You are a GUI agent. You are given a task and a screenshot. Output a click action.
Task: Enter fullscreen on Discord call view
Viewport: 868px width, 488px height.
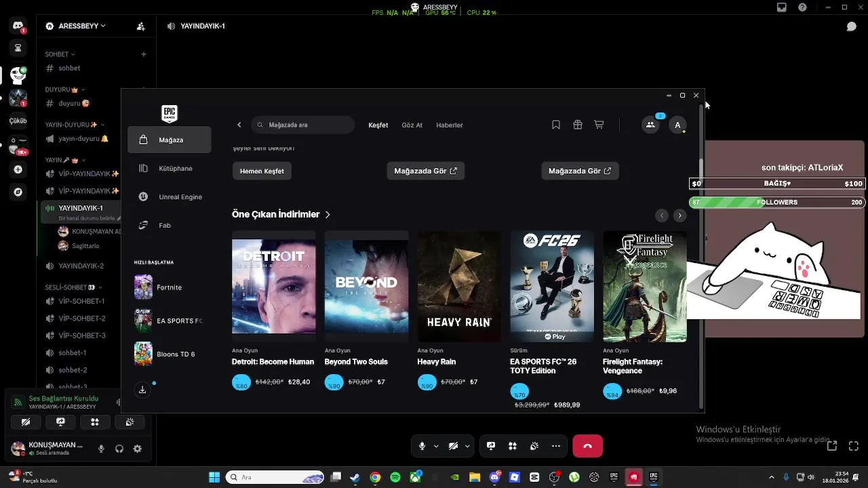pyautogui.click(x=854, y=445)
